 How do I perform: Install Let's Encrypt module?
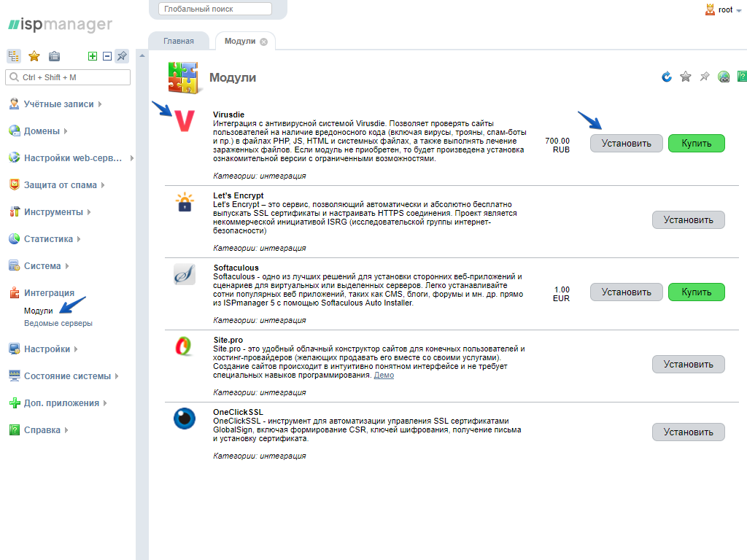click(x=688, y=220)
